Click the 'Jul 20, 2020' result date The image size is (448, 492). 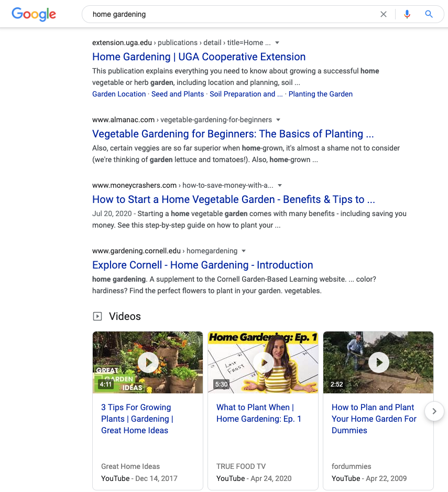click(112, 213)
